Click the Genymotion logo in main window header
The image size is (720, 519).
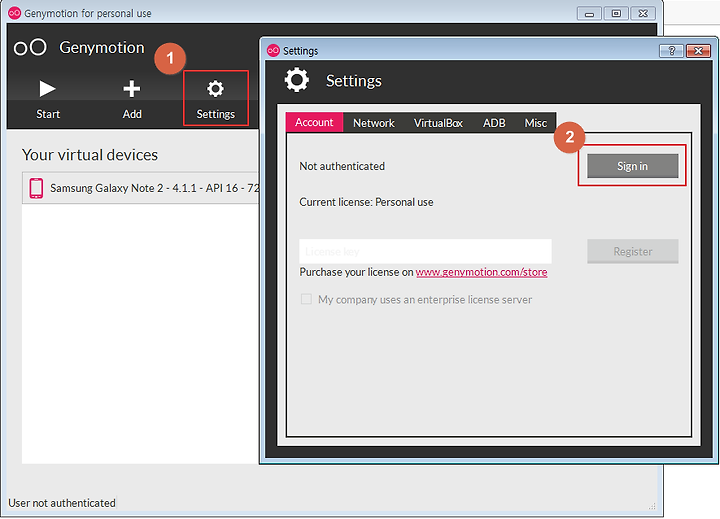pos(30,47)
